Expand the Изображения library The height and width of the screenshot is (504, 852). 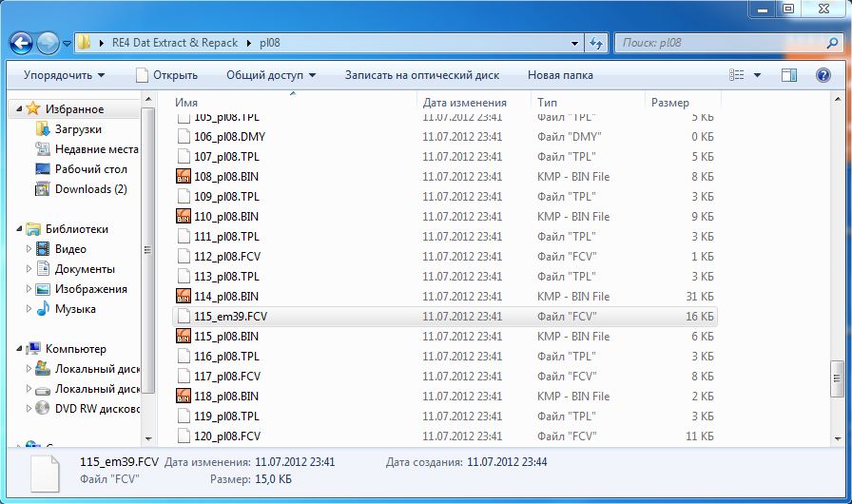[29, 289]
